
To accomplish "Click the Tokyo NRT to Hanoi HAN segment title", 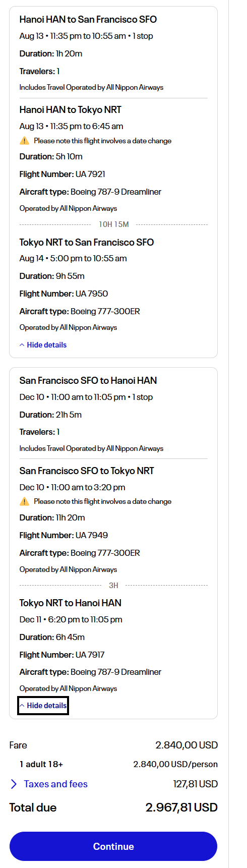I will click(71, 603).
